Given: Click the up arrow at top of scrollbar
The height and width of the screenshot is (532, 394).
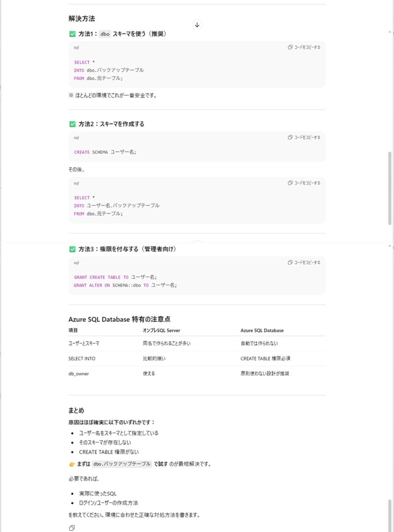Looking at the screenshot, I should tap(390, 32).
